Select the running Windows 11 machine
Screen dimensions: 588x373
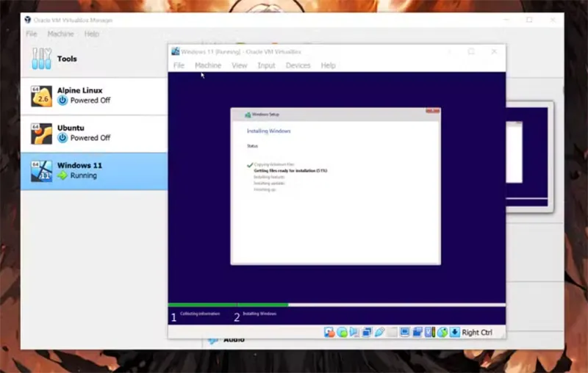94,171
